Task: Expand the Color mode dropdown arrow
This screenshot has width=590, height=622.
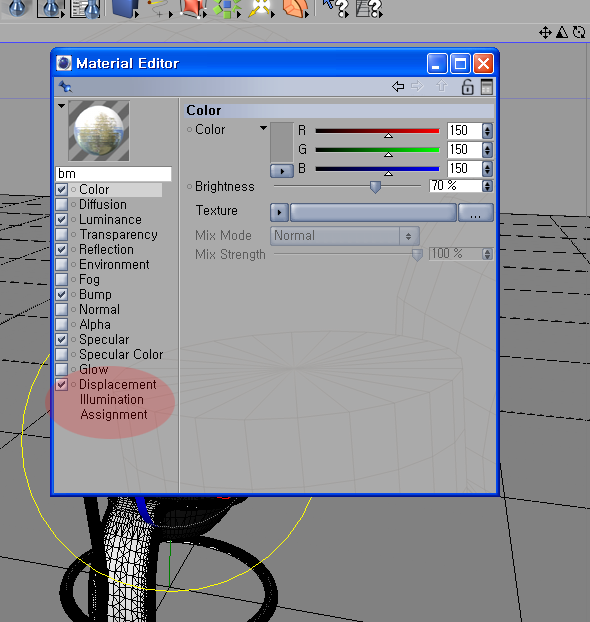Action: click(263, 128)
